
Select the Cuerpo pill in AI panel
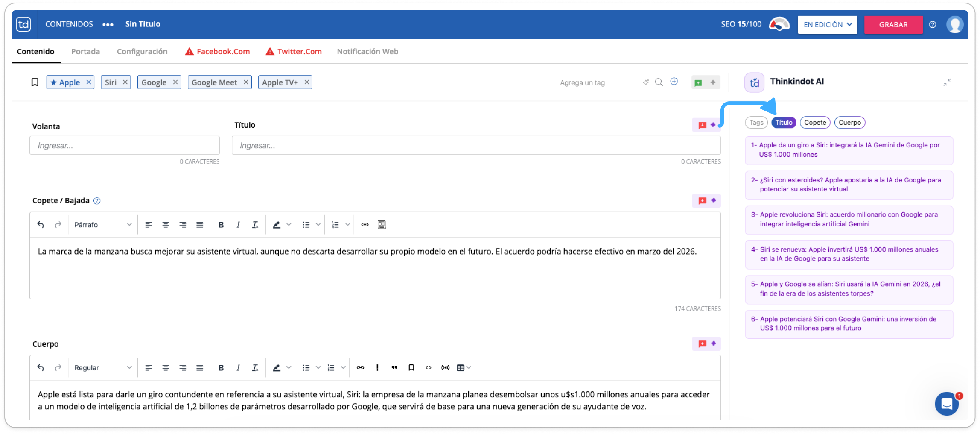pos(850,123)
